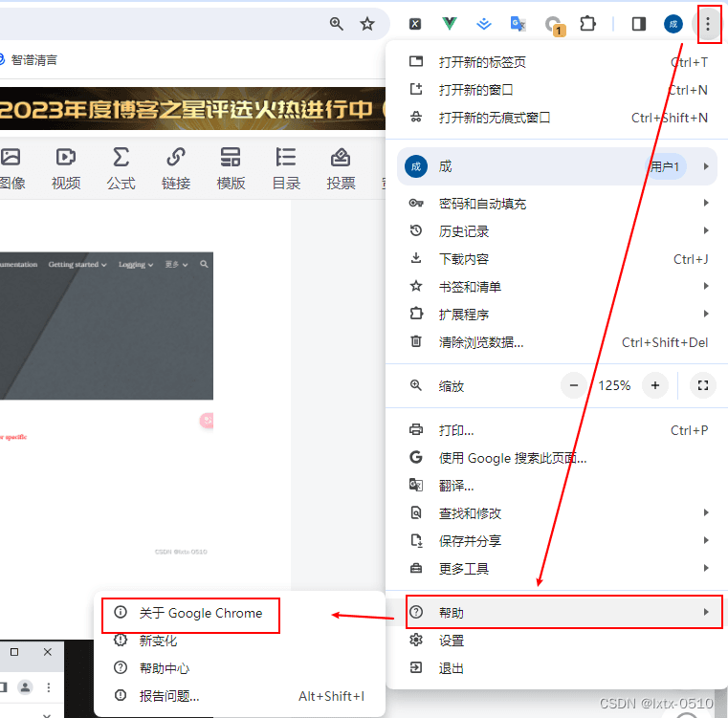Click the 缩放 zoom label
728x718 pixels.
pyautogui.click(x=451, y=386)
